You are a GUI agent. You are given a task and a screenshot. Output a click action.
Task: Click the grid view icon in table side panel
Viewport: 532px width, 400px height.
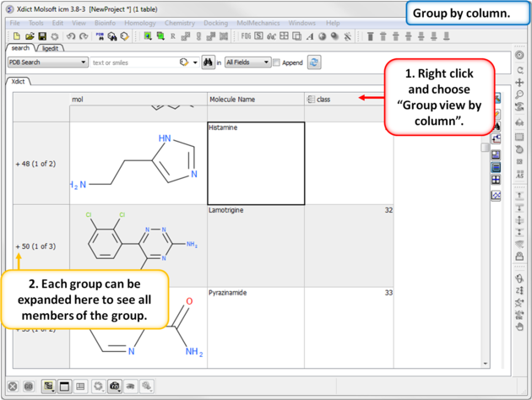496,180
